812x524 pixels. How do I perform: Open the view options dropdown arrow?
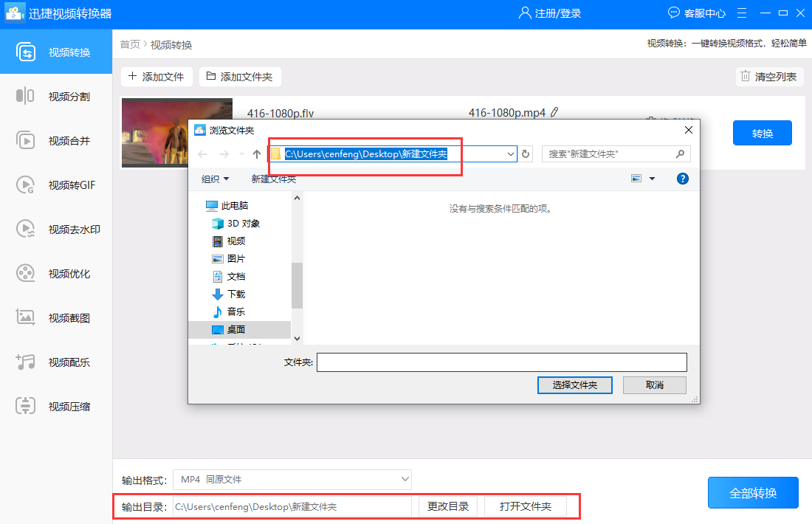(x=652, y=179)
